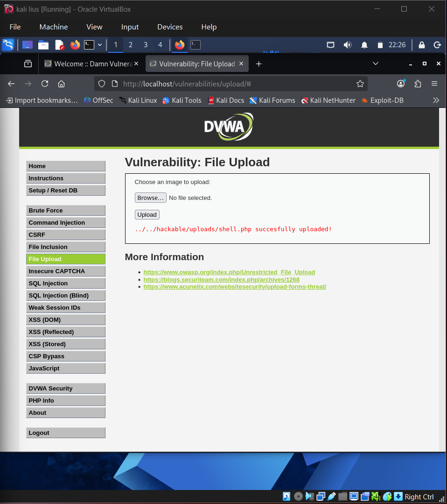Open Firefox account icon
This screenshot has width=447, height=504.
click(401, 84)
